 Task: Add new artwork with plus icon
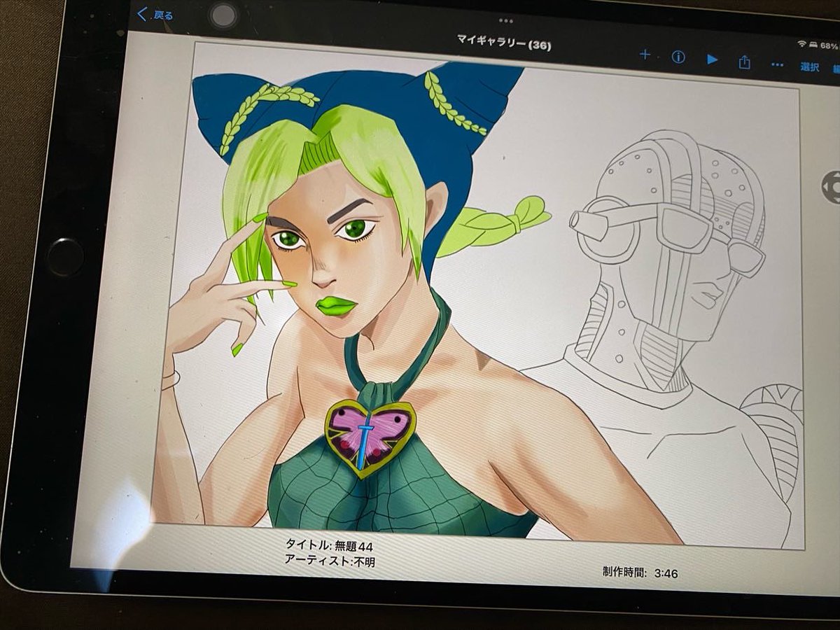coord(645,55)
